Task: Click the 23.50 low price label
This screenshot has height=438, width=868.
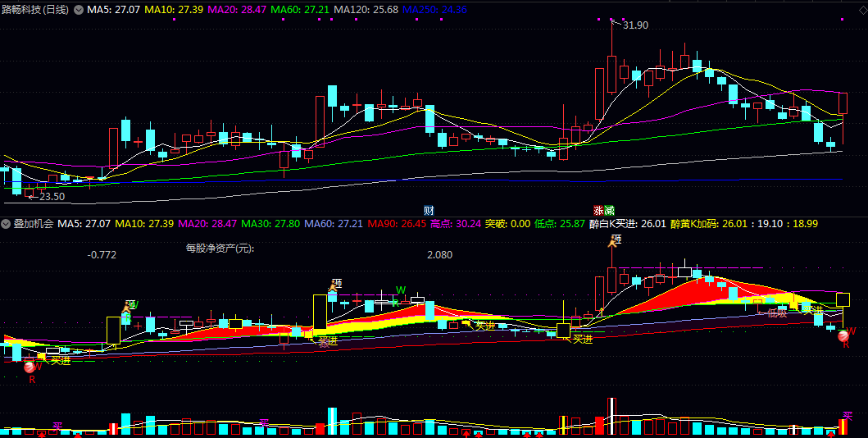Action: (x=52, y=197)
